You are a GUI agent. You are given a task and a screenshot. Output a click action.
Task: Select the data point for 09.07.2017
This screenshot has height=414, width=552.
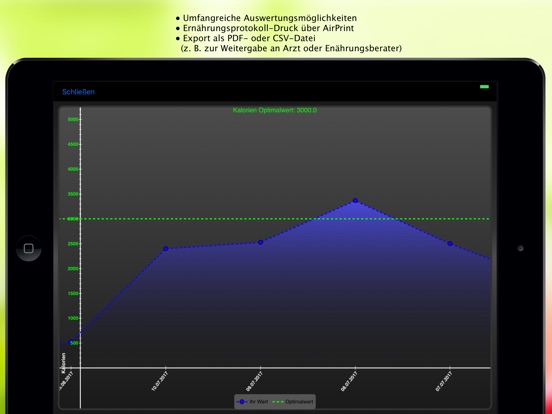(261, 242)
